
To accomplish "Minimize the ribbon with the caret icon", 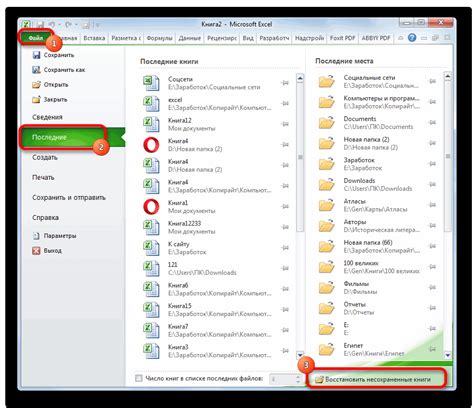I will point(401,38).
